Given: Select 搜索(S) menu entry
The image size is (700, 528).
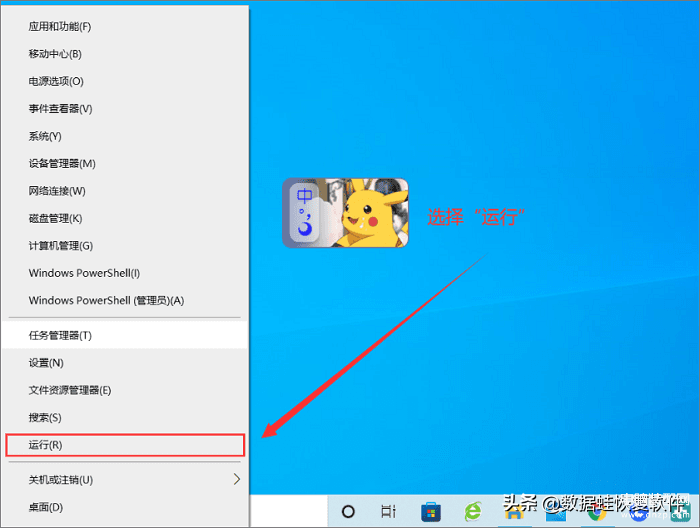Looking at the screenshot, I should pyautogui.click(x=125, y=418).
